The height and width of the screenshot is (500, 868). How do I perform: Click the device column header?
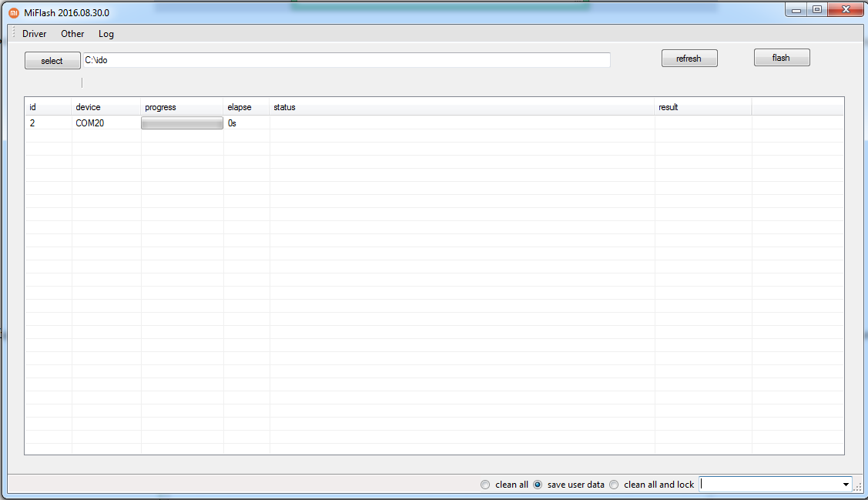(106, 107)
